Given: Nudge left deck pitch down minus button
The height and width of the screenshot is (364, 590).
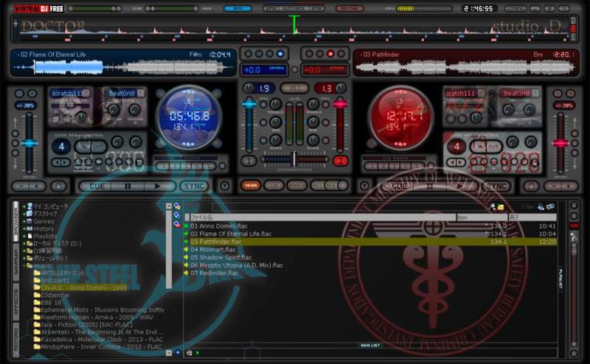Looking at the screenshot, I should [21, 186].
